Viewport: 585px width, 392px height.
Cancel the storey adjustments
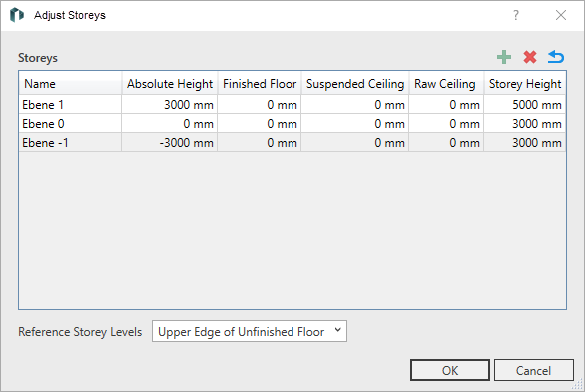[533, 370]
